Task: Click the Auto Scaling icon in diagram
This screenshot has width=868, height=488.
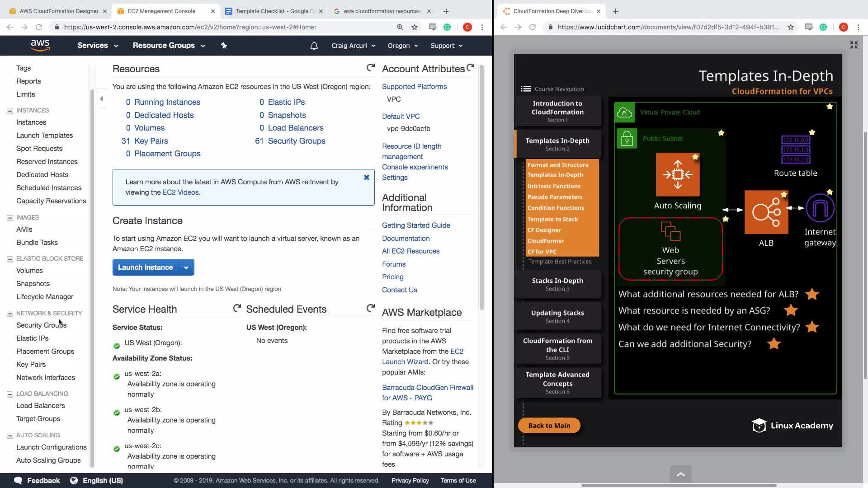Action: [x=678, y=174]
